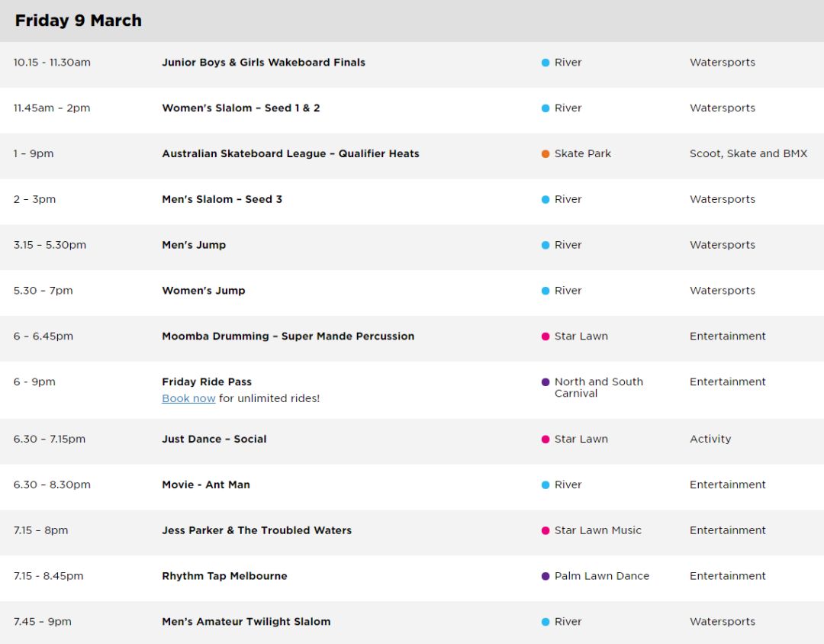The image size is (824, 644).
Task: Click blue dot beside Junior Wakeboard Finals River
Action: tap(546, 63)
